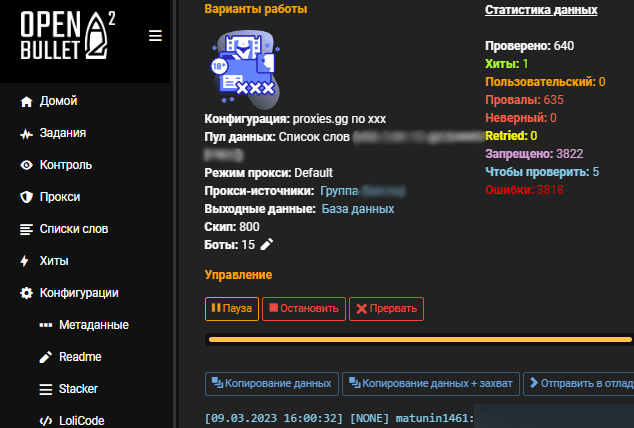Click the shield icon beside Прокси

(26, 197)
